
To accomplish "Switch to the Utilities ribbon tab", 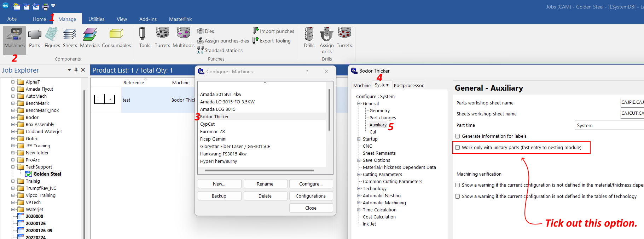I will tap(96, 19).
